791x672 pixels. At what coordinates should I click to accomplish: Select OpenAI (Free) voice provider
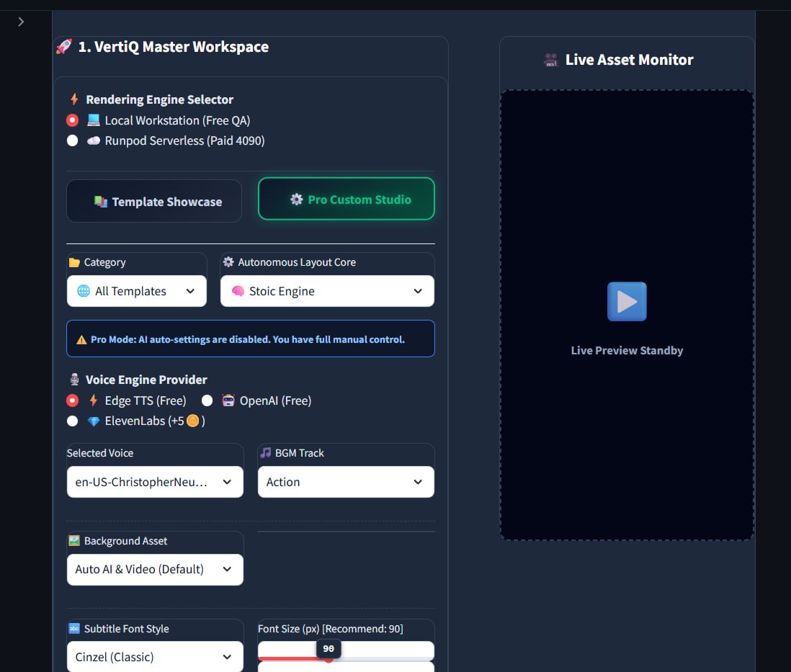click(207, 400)
